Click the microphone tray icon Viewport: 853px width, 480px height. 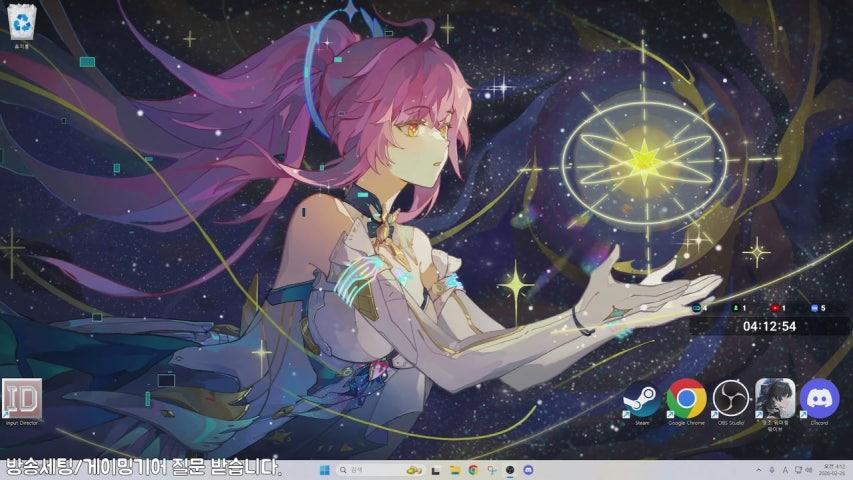coord(772,470)
